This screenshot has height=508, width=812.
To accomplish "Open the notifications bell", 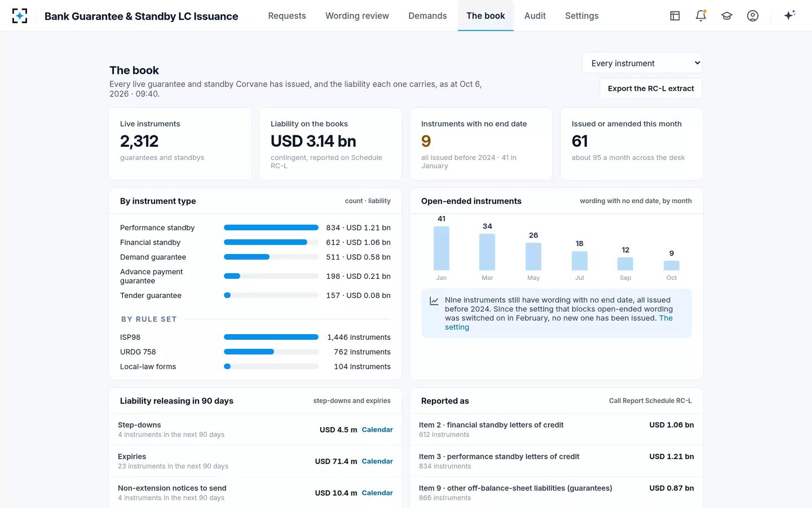I will [x=701, y=16].
